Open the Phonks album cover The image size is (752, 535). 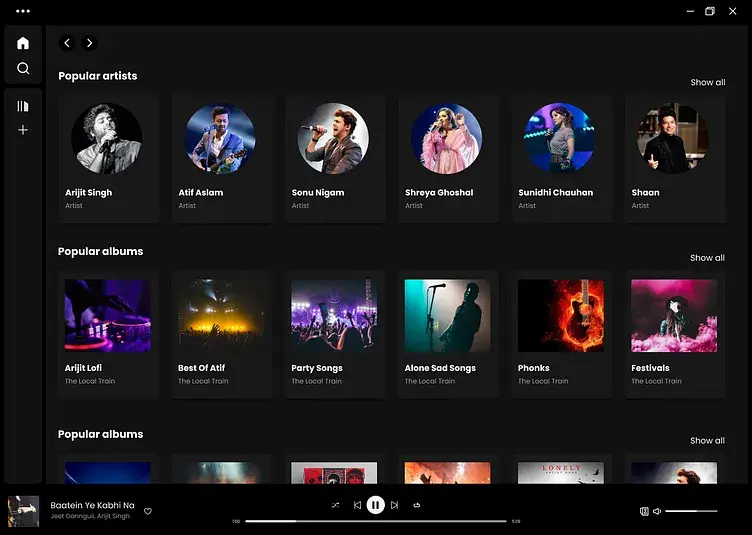coord(561,315)
